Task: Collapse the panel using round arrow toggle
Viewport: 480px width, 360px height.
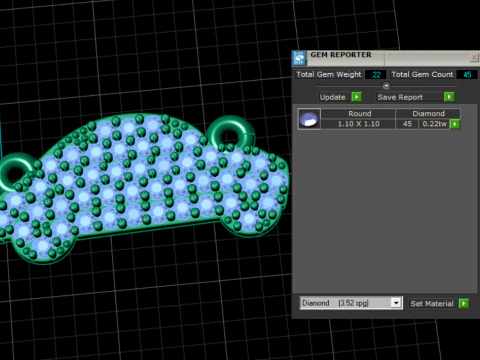Action: tap(386, 86)
